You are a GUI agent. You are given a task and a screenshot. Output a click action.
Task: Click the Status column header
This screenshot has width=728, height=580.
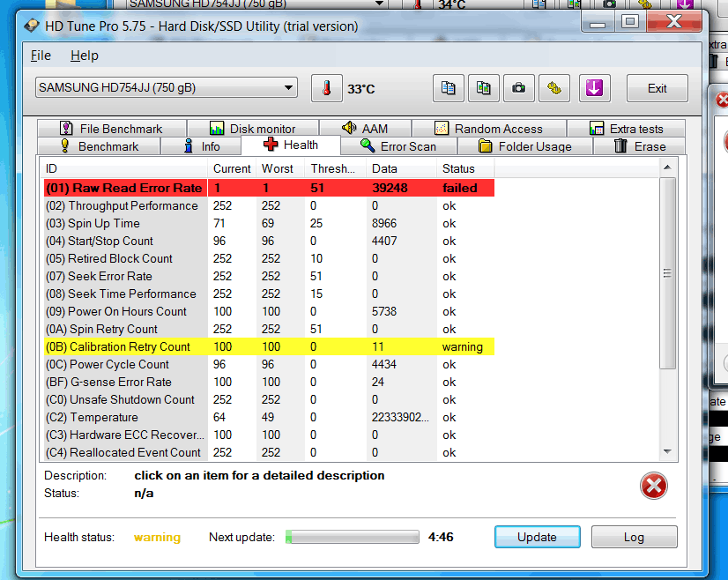(x=465, y=168)
